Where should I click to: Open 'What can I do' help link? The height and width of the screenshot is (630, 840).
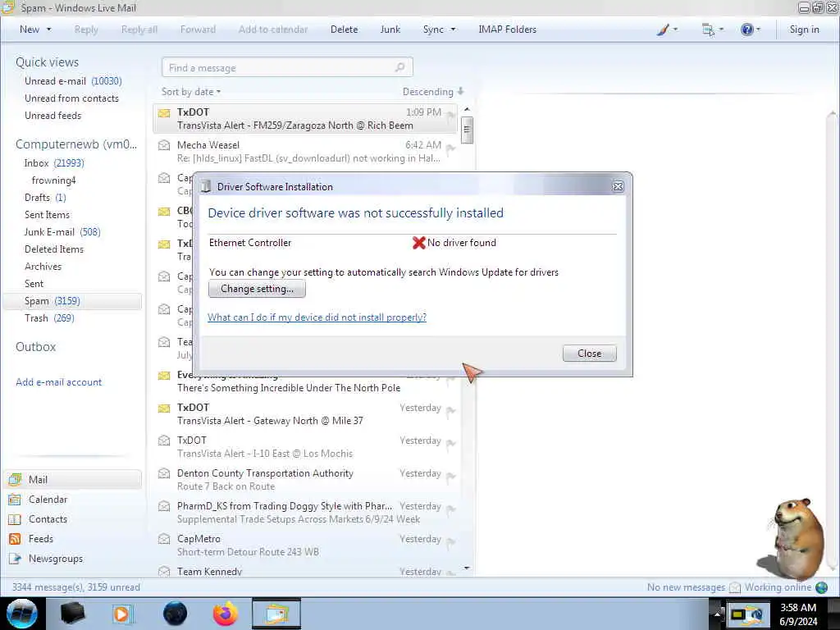[317, 317]
